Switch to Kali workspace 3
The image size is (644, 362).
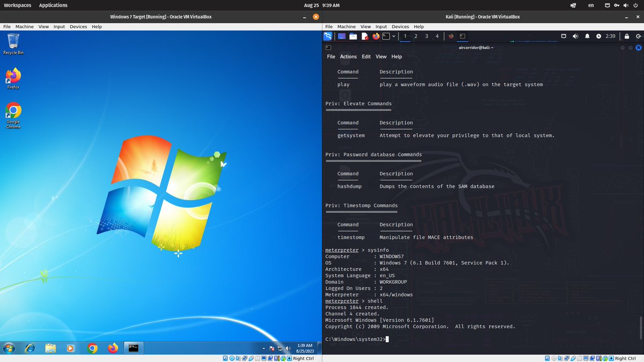(x=427, y=36)
